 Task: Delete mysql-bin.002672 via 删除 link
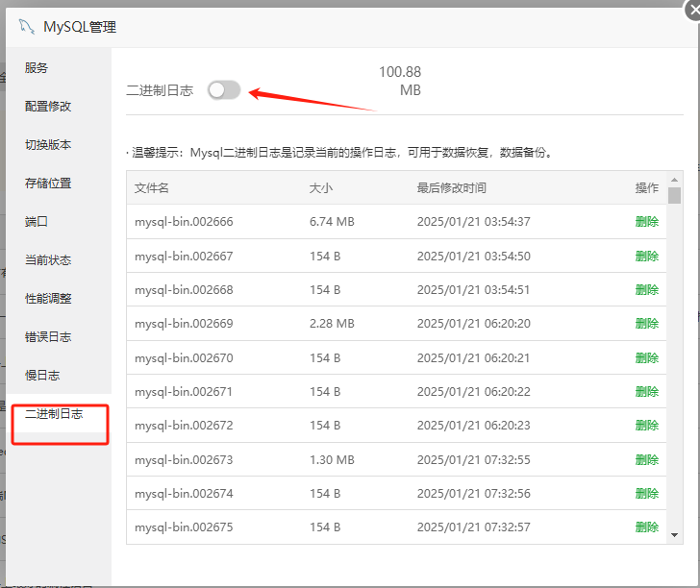point(647,426)
